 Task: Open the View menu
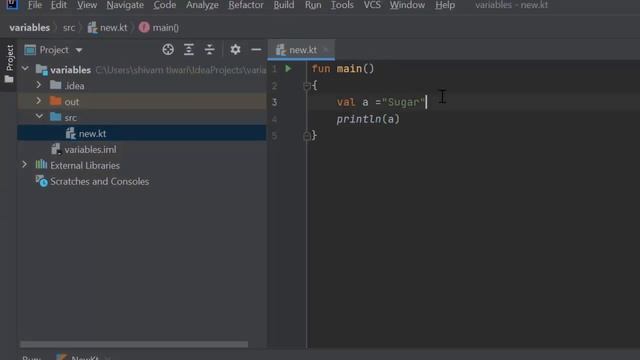click(x=87, y=5)
